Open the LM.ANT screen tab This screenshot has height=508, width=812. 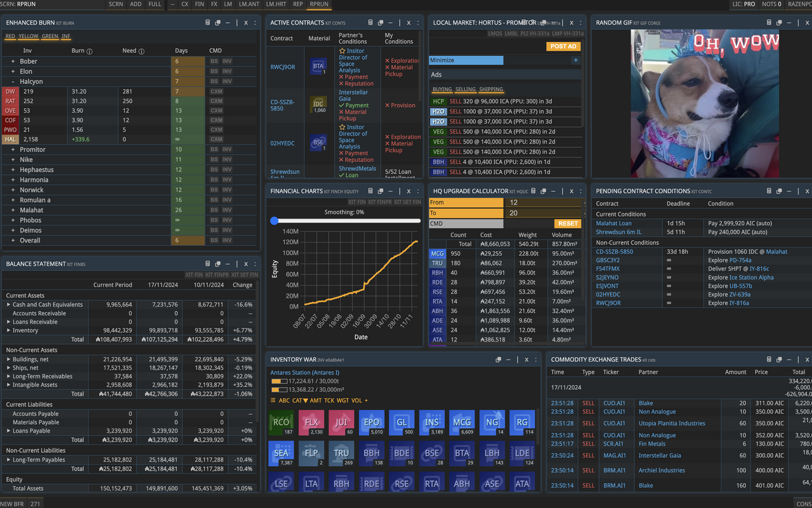[249, 4]
